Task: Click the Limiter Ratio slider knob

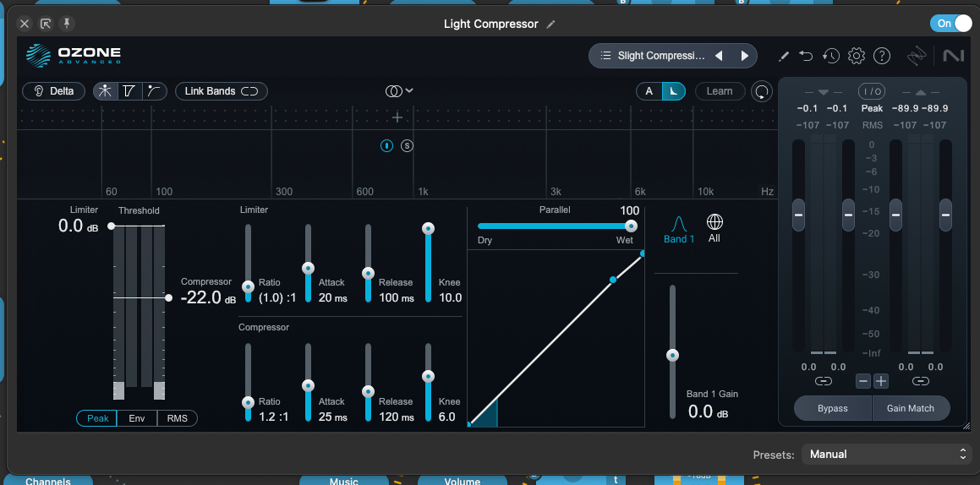Action: tap(248, 287)
